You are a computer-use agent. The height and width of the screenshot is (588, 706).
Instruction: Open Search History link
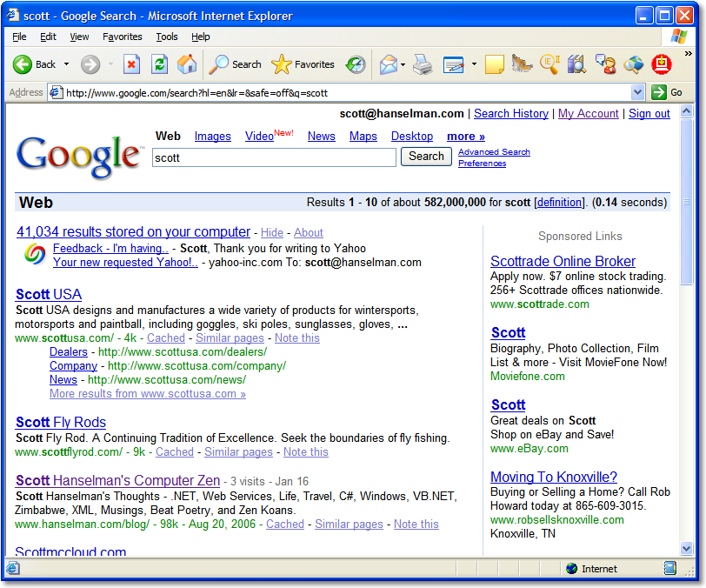pos(511,114)
